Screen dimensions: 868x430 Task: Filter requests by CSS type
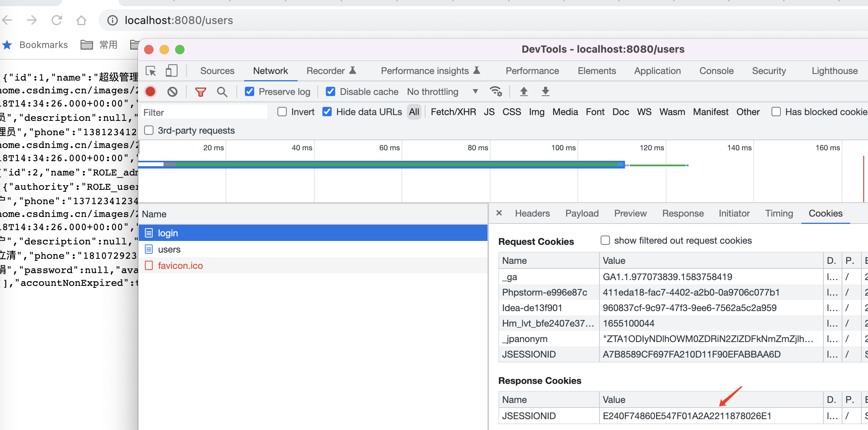pyautogui.click(x=511, y=112)
